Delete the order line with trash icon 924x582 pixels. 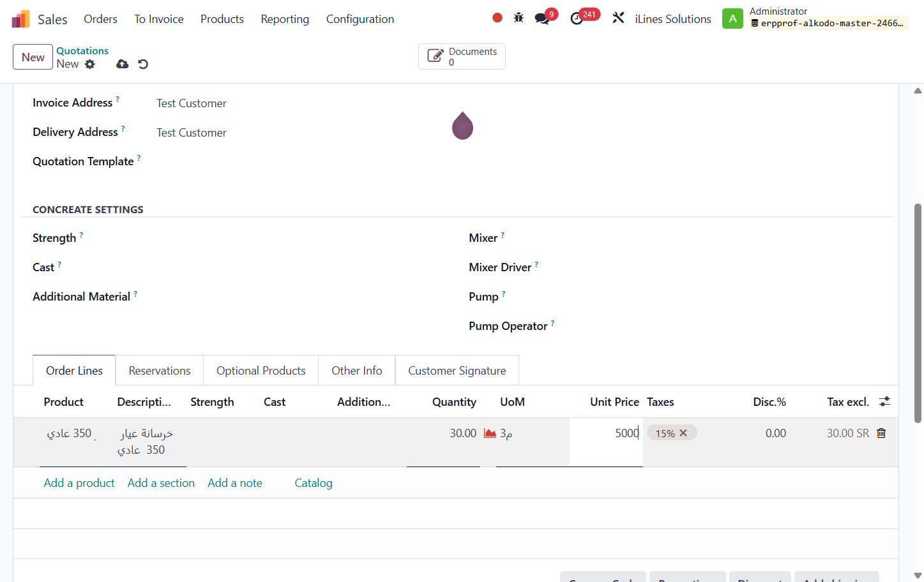[881, 433]
